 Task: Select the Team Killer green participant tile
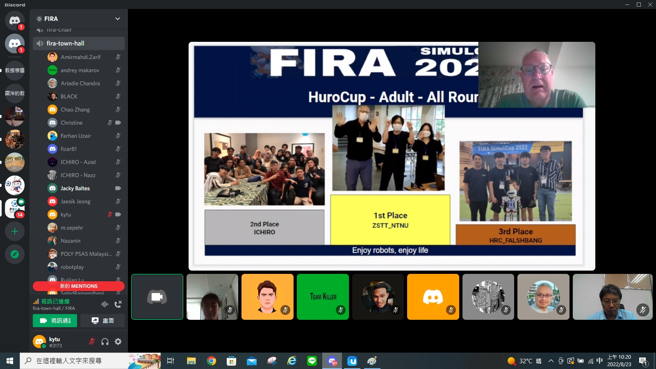(323, 297)
